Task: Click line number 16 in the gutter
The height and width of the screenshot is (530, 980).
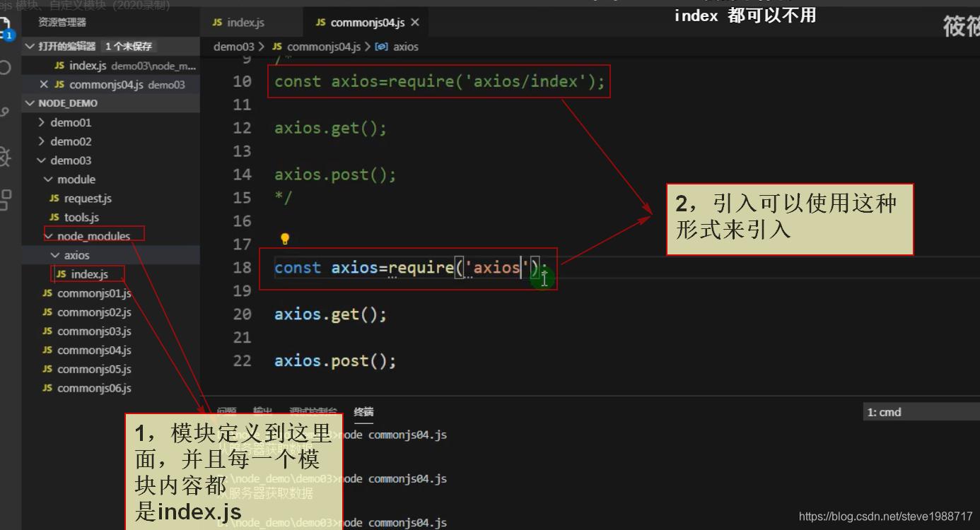Action: pos(242,221)
